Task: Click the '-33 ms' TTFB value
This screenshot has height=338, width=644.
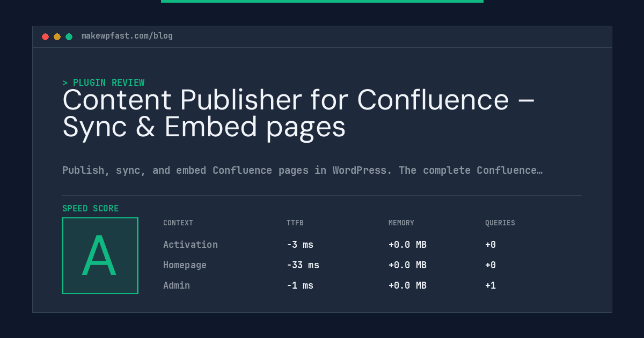Action: [303, 265]
